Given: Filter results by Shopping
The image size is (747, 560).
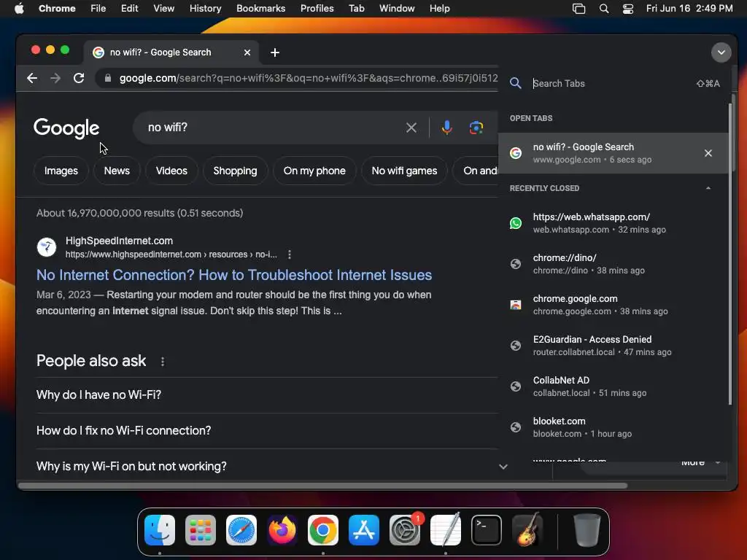Looking at the screenshot, I should click(x=235, y=171).
